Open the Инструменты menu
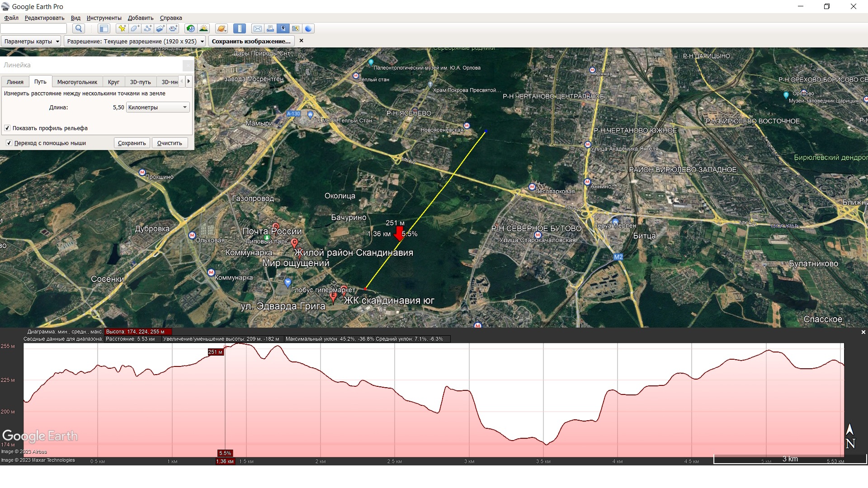This screenshot has width=868, height=488. point(104,18)
